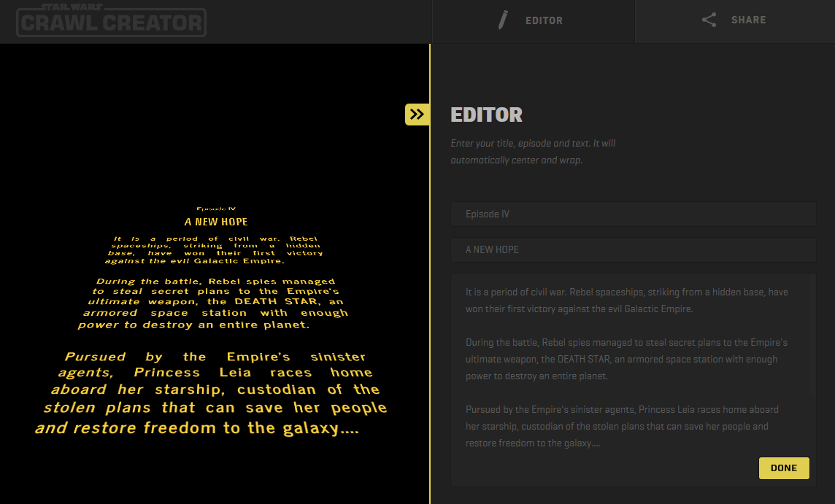Click the share icon beside SHARE

(x=709, y=20)
